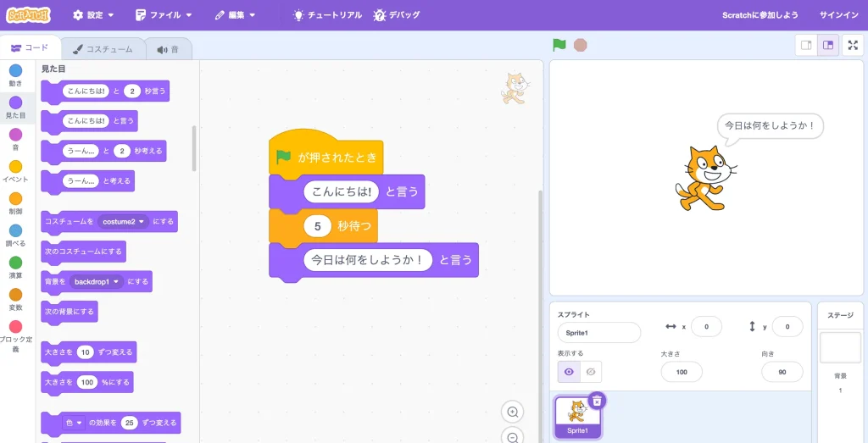This screenshot has width=868, height=443.
Task: Click the 次の背景にする palette block
Action: [x=70, y=312]
